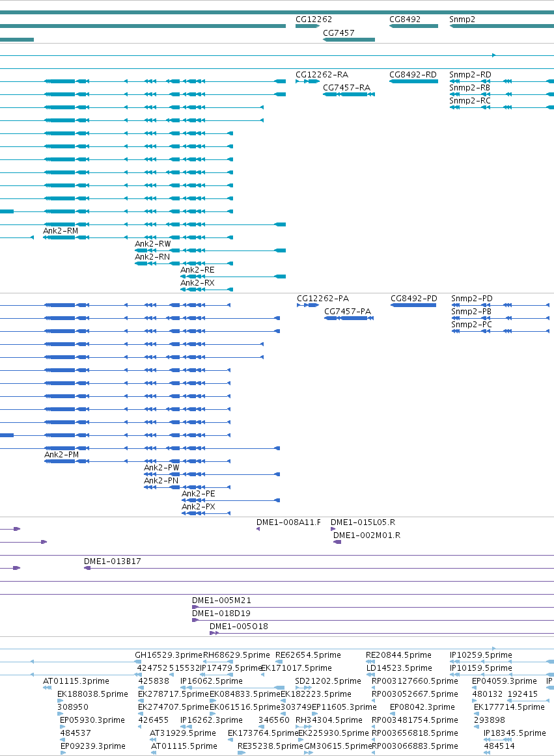Open the Ank2-RN transcript label

[x=152, y=257]
